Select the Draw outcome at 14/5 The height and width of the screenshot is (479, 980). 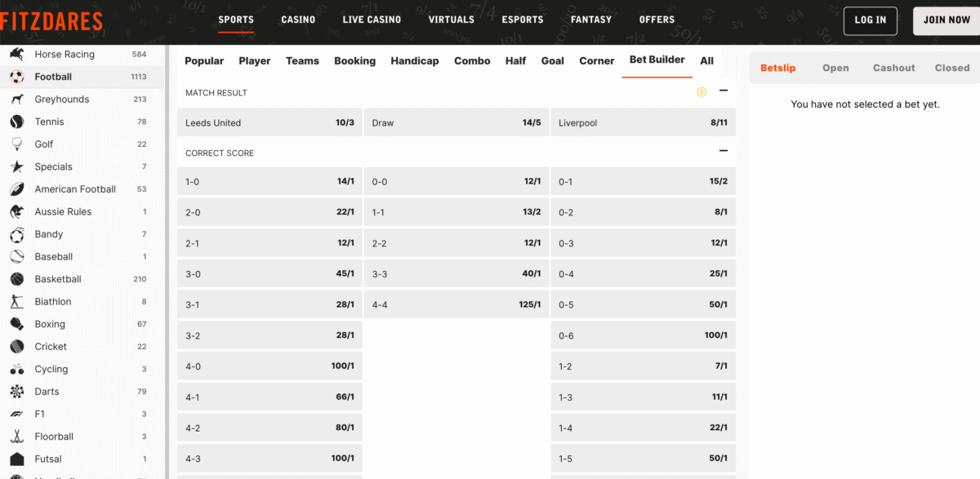456,123
